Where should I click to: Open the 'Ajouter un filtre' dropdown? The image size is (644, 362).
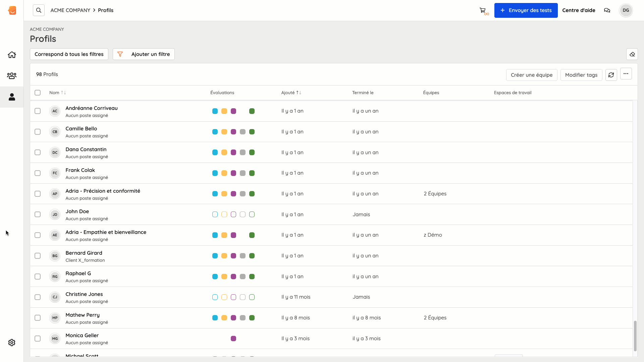pyautogui.click(x=144, y=54)
